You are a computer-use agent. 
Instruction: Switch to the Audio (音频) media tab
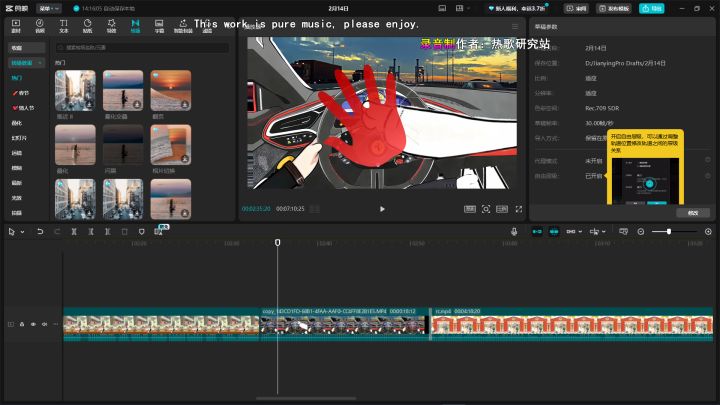40,24
